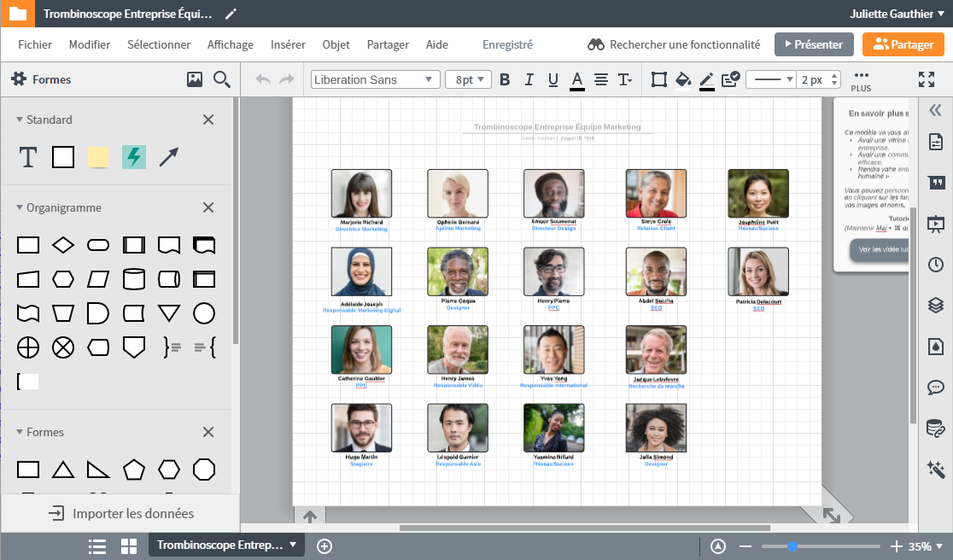Click the zoom slider handle
953x560 pixels.
[792, 546]
